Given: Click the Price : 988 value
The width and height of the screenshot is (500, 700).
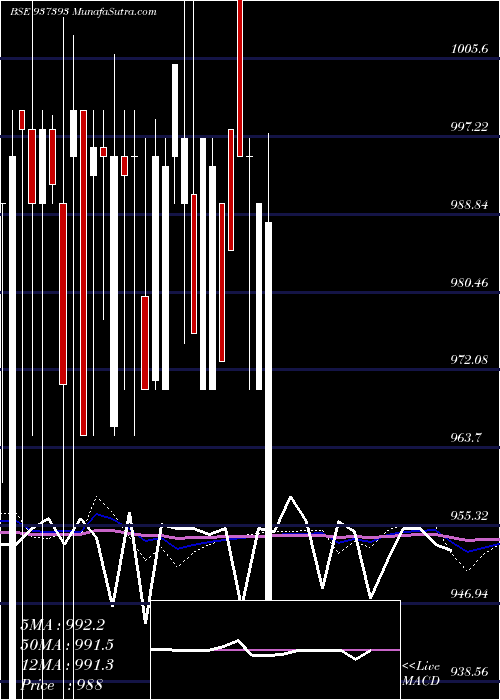Looking at the screenshot, I should click(x=62, y=685).
